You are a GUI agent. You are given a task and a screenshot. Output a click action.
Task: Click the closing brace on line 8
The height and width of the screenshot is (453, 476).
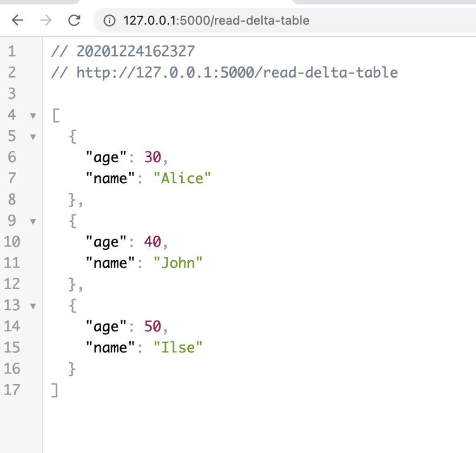point(71,199)
